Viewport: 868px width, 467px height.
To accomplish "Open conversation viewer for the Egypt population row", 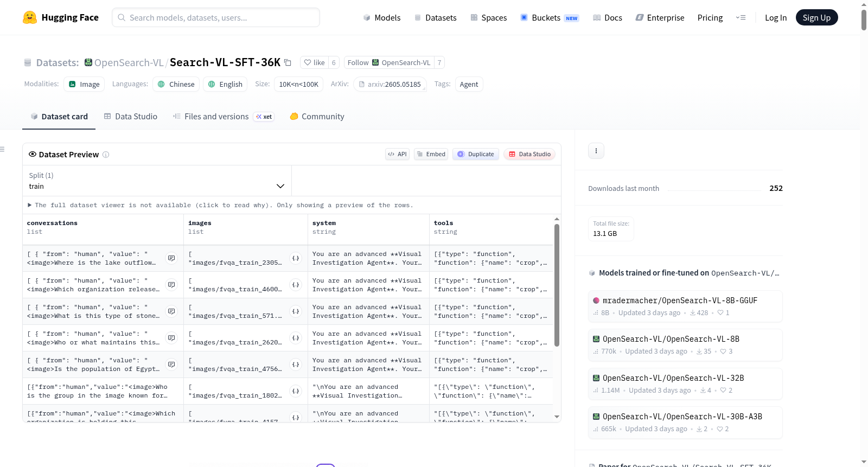I will 171,364.
